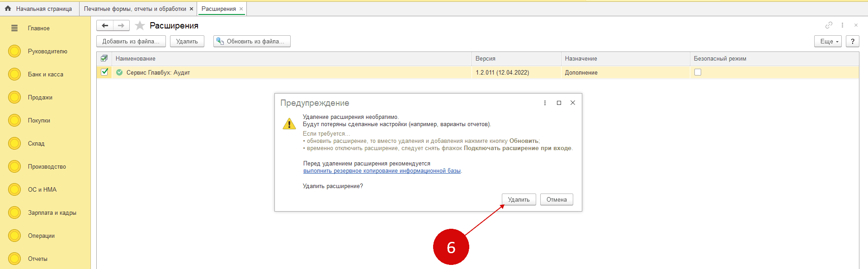
Task: Click the Склад section icon
Action: 14,143
